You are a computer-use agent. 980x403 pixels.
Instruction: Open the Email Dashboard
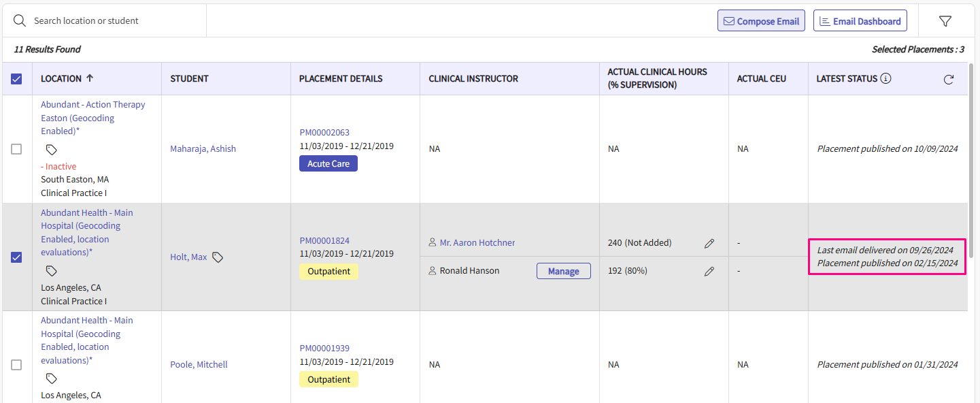coord(860,21)
